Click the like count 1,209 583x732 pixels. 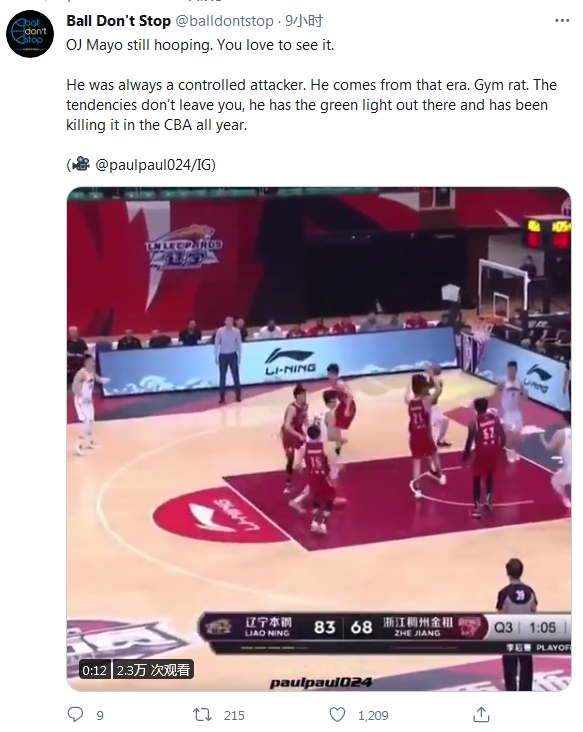tap(373, 716)
